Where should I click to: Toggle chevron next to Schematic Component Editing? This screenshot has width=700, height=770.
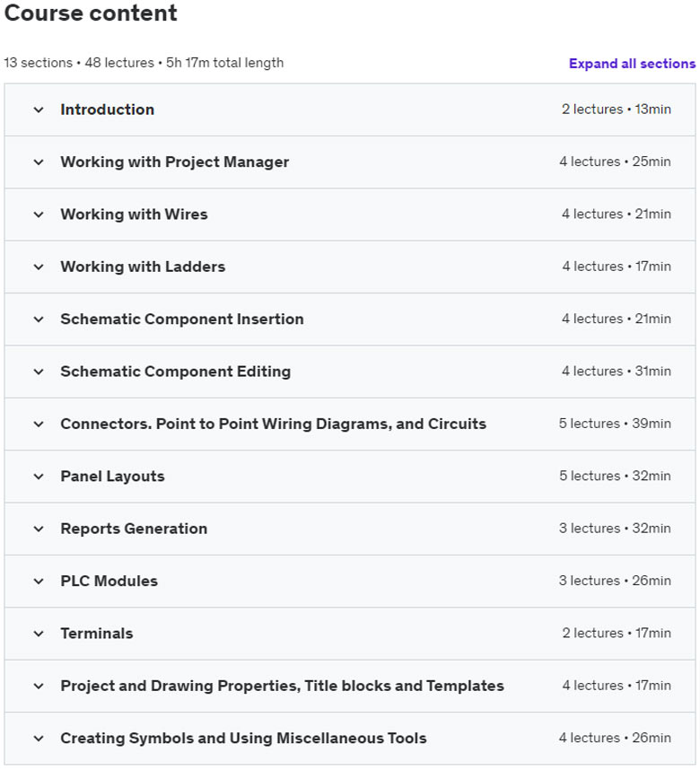coord(39,372)
